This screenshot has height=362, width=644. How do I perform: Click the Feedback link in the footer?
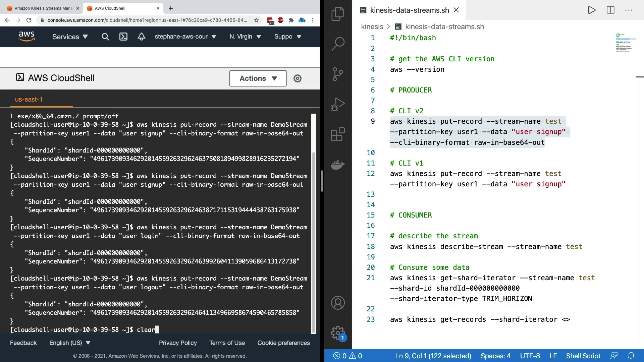pos(23,343)
